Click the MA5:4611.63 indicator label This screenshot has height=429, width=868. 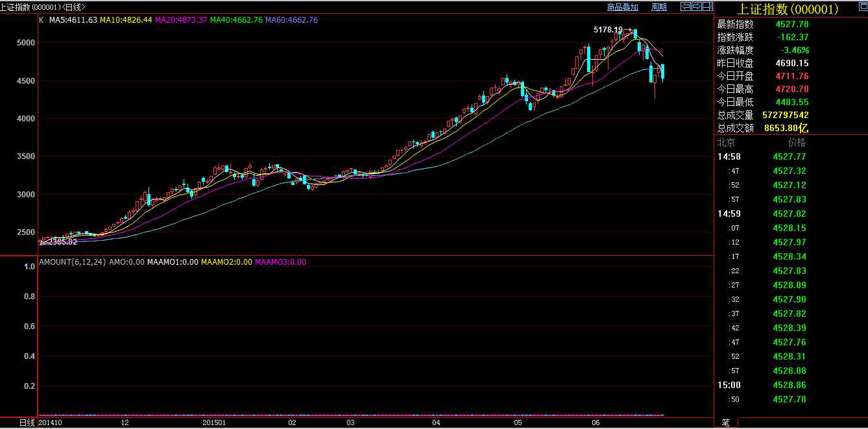pyautogui.click(x=73, y=20)
